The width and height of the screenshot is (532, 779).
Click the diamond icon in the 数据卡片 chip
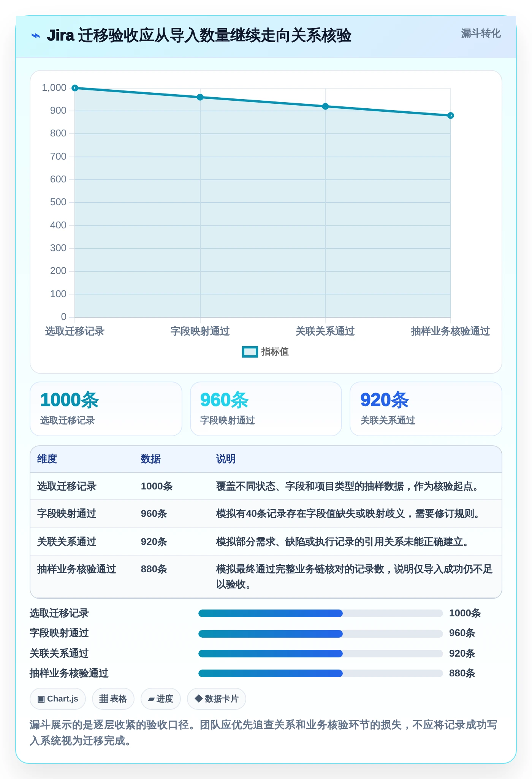point(198,698)
